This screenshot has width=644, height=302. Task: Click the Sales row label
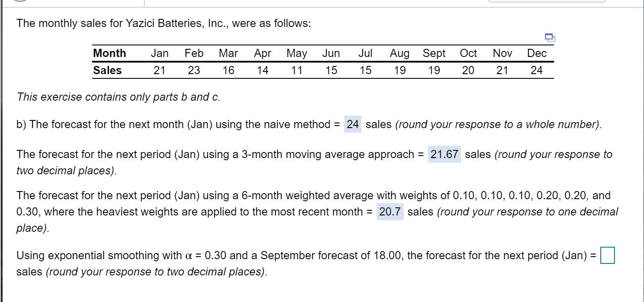[x=108, y=70]
